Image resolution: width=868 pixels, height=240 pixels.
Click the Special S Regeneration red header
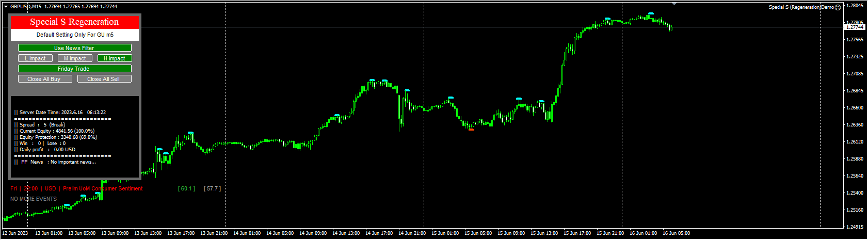pyautogui.click(x=74, y=22)
